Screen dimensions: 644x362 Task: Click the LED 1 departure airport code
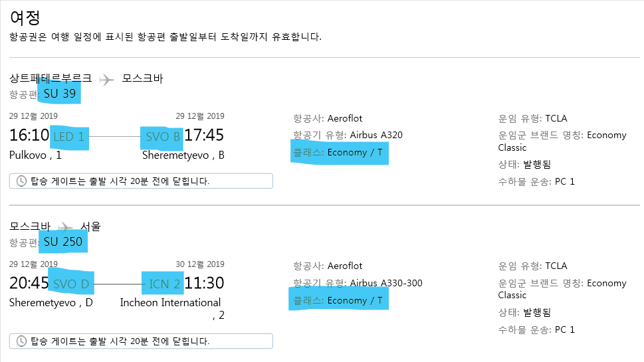tap(68, 137)
